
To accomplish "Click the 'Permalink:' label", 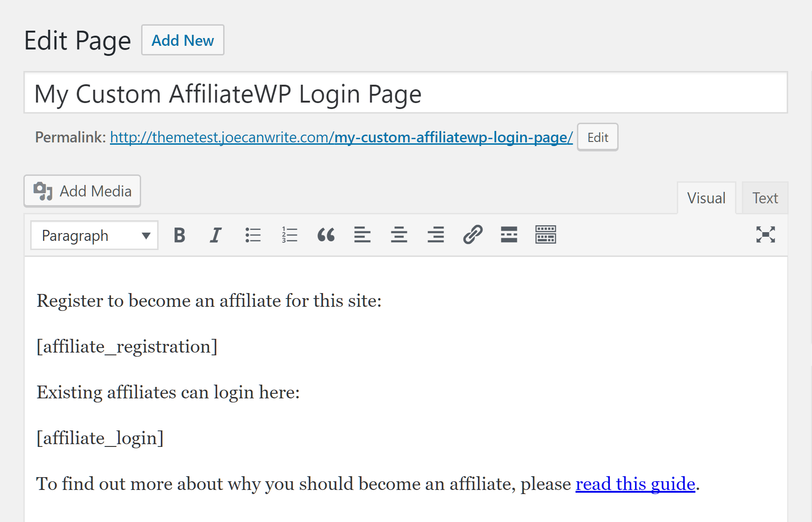I will [x=71, y=137].
